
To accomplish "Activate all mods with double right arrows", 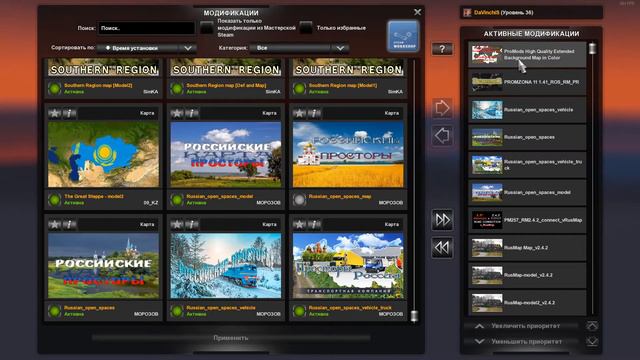I will (x=442, y=220).
